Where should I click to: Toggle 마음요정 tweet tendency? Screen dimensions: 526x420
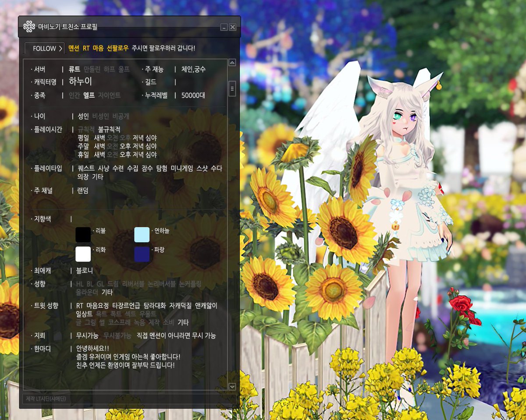pos(98,306)
